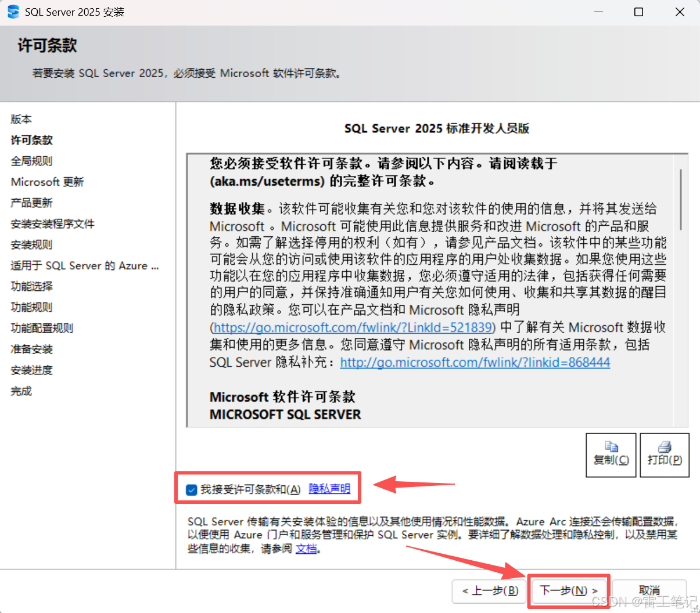Select the 许可条款 step in sidebar
Screen dimensions: 700x613
click(x=32, y=140)
